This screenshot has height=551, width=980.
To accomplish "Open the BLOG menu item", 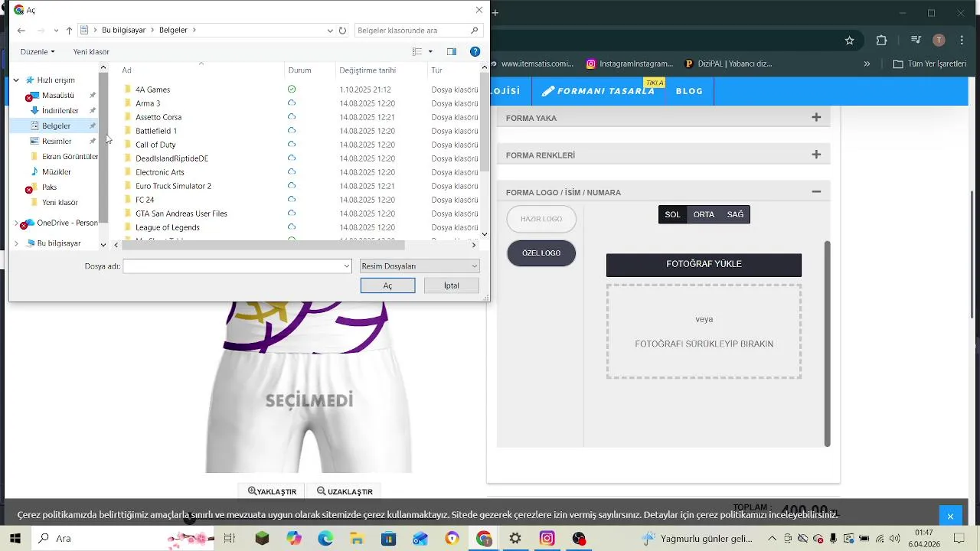I will [689, 91].
